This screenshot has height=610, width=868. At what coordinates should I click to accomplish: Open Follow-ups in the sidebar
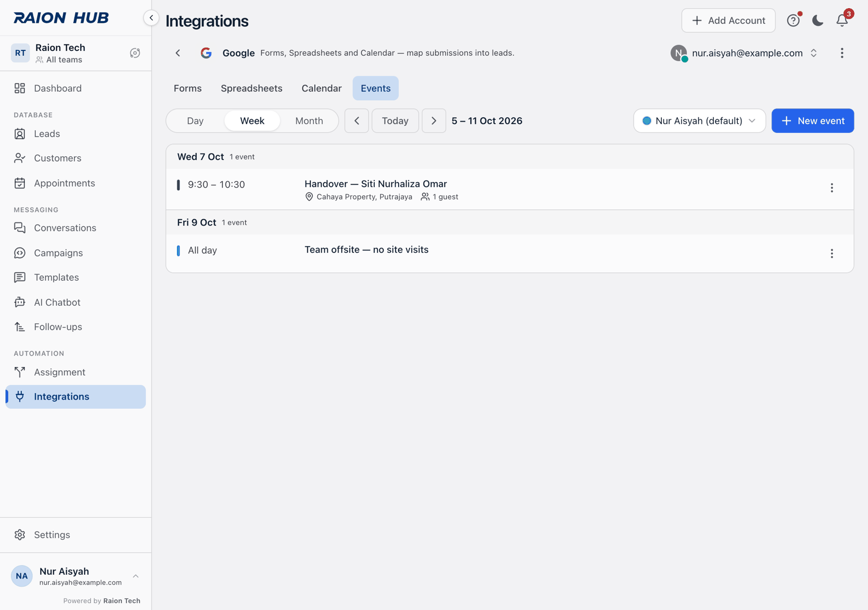(x=75, y=327)
